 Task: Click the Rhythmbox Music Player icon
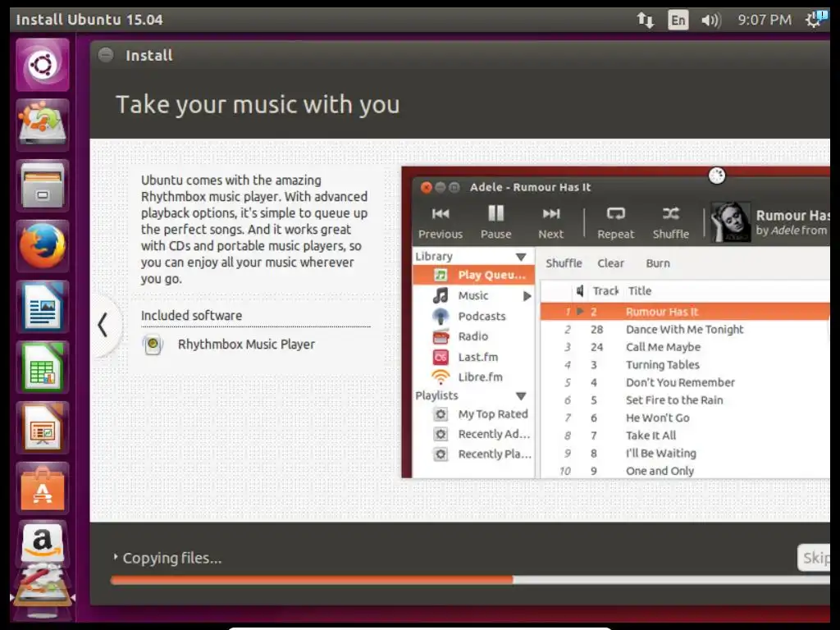pyautogui.click(x=153, y=344)
